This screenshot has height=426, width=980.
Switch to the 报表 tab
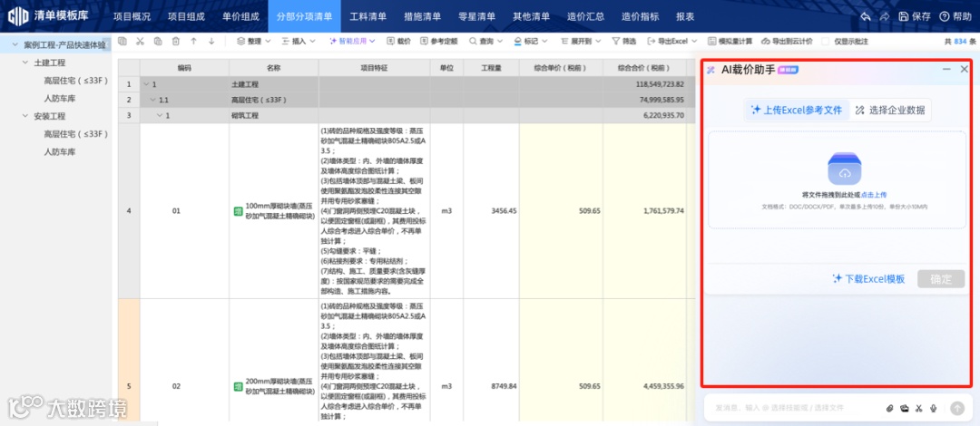coord(685,17)
